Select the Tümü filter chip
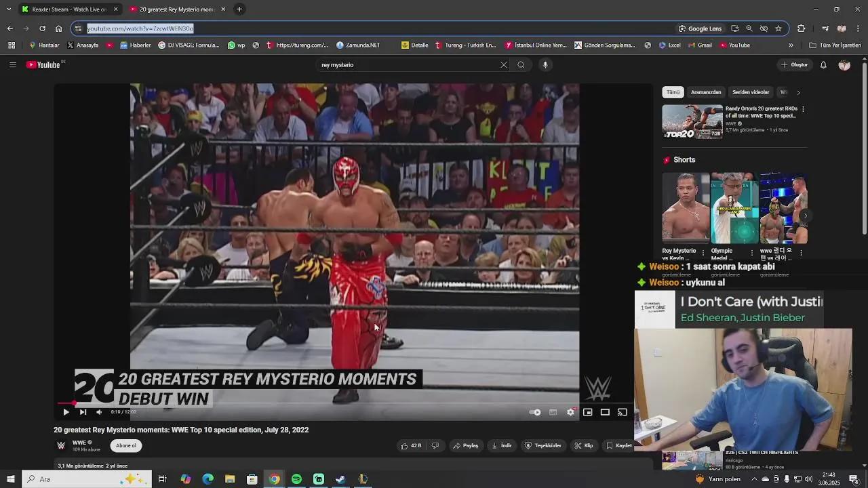This screenshot has height=488, width=868. point(673,92)
